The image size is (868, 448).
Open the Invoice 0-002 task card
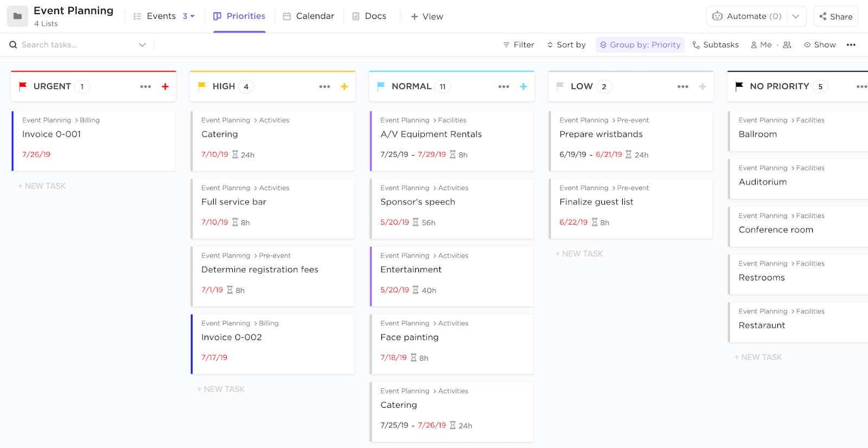273,344
